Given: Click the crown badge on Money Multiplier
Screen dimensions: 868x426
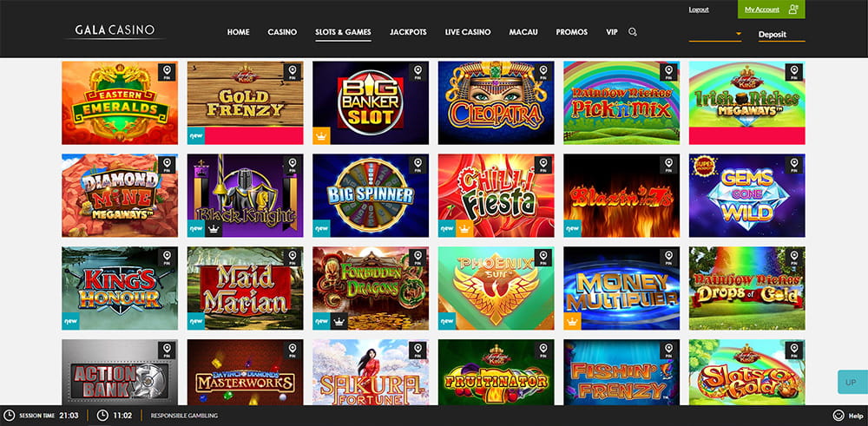Looking at the screenshot, I should pyautogui.click(x=572, y=321).
